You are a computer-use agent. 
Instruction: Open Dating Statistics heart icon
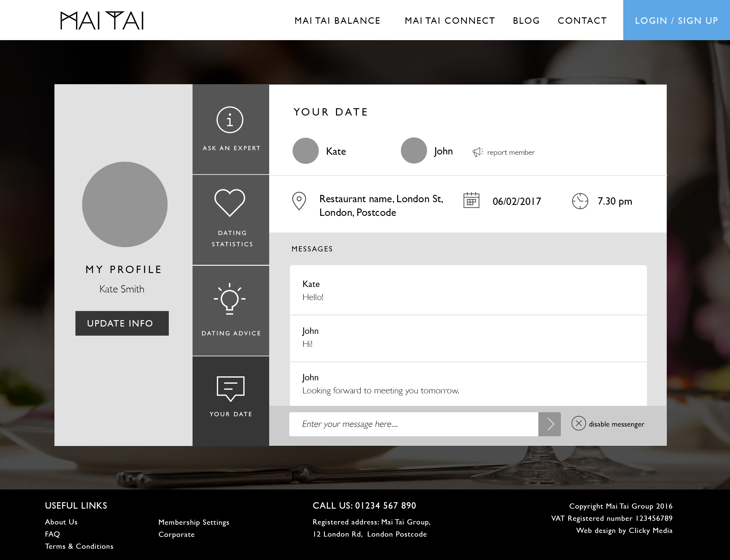pyautogui.click(x=230, y=202)
